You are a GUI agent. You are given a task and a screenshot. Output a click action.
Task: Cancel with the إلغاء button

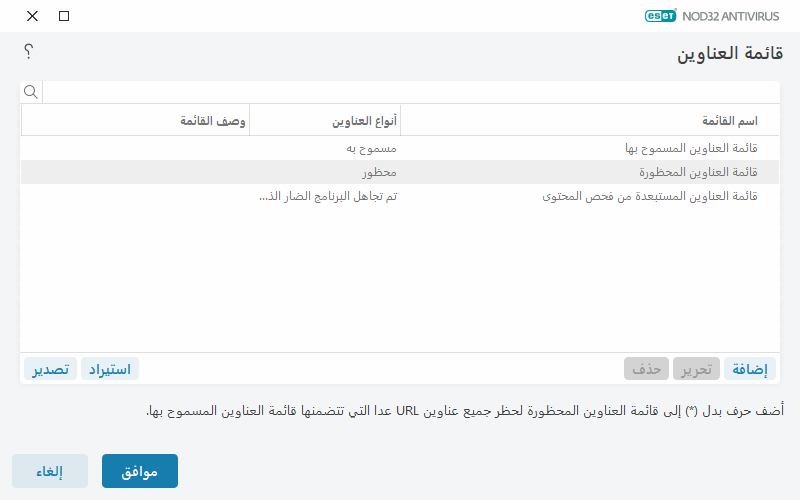[50, 471]
